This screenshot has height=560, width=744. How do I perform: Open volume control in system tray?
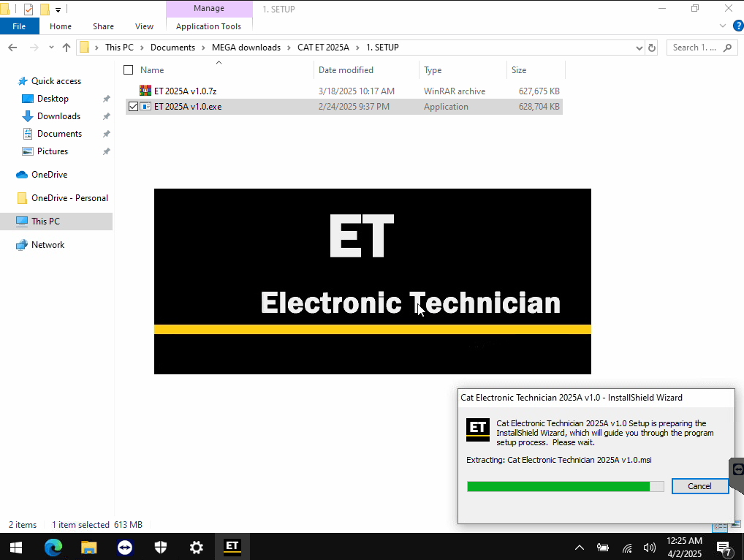click(x=649, y=548)
